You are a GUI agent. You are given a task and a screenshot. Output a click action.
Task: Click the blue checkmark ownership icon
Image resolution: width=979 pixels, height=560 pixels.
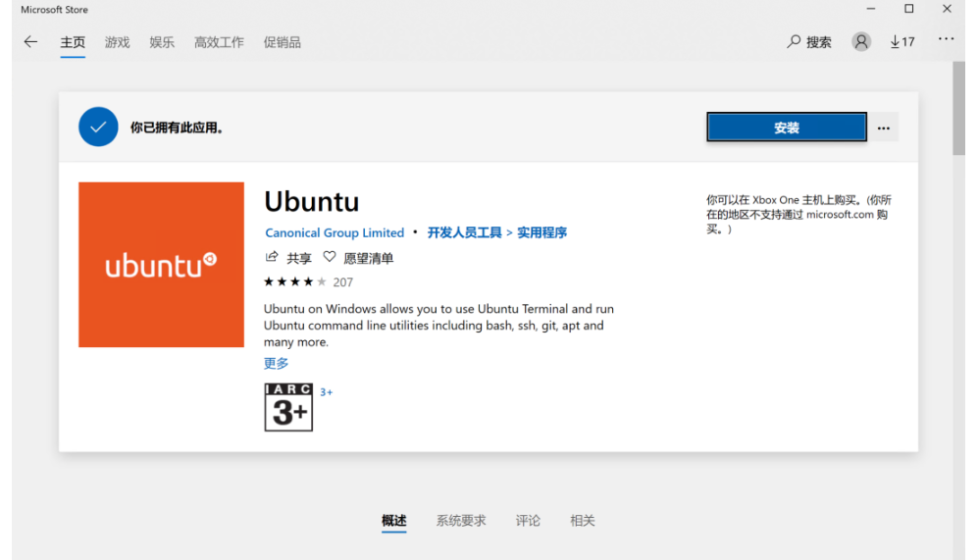tap(98, 127)
